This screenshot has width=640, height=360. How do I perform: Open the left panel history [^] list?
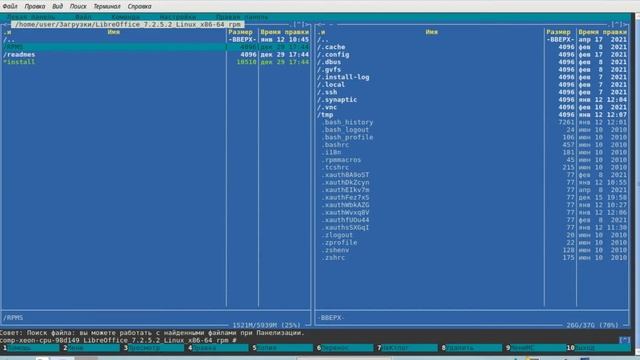pos(298,24)
